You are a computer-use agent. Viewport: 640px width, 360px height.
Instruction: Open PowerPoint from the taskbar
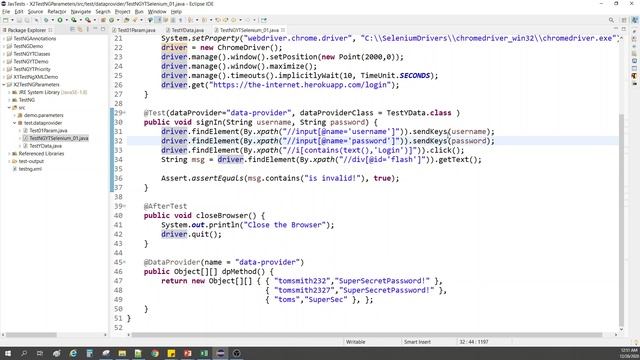(187, 353)
